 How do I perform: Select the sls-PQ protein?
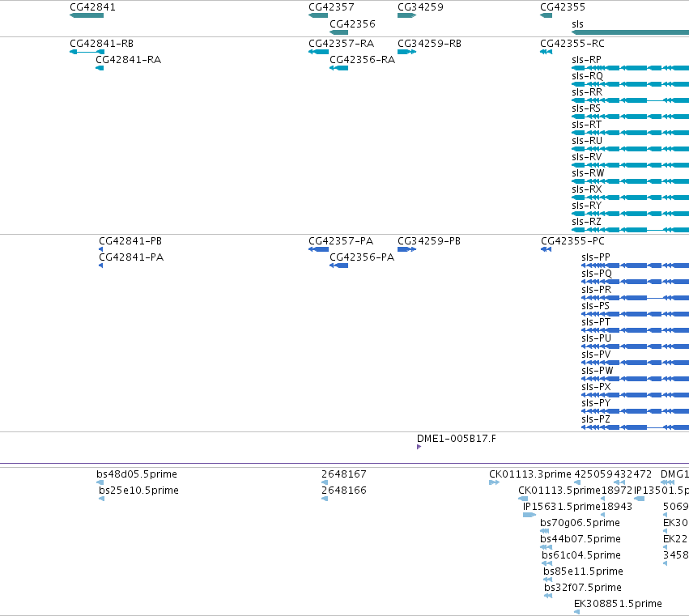pyautogui.click(x=635, y=282)
